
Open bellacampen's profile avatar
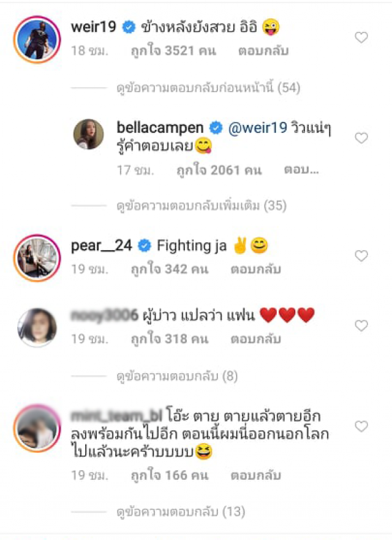(x=88, y=134)
